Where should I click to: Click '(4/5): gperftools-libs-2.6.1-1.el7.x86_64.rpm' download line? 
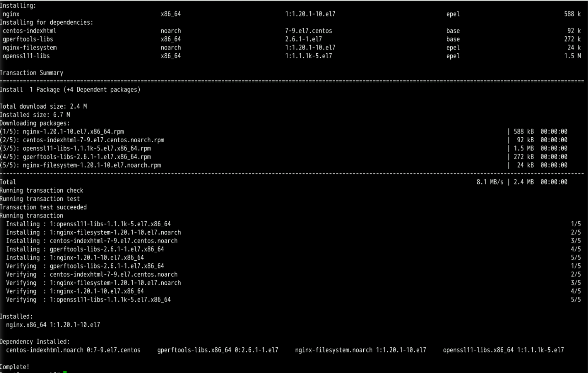75,157
